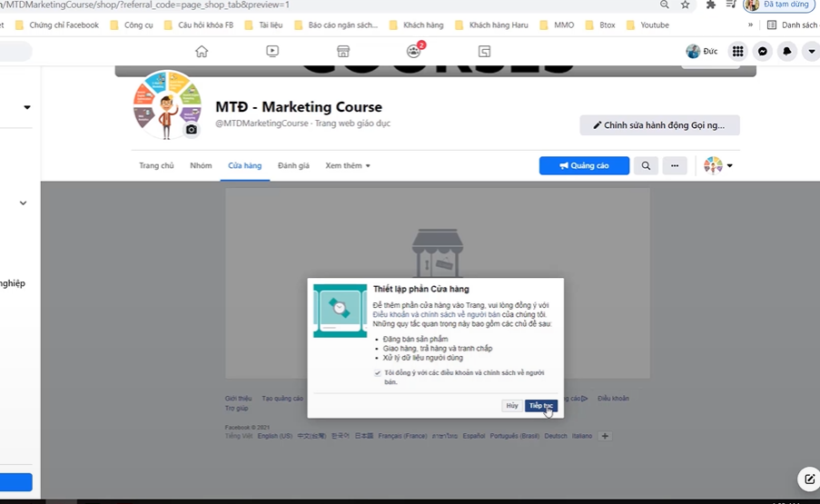Switch language to Deutsch
This screenshot has width=820, height=504.
point(556,436)
